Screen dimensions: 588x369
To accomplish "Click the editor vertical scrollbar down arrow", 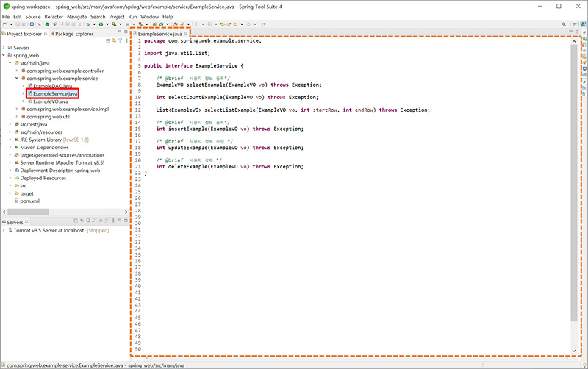I will click(574, 351).
